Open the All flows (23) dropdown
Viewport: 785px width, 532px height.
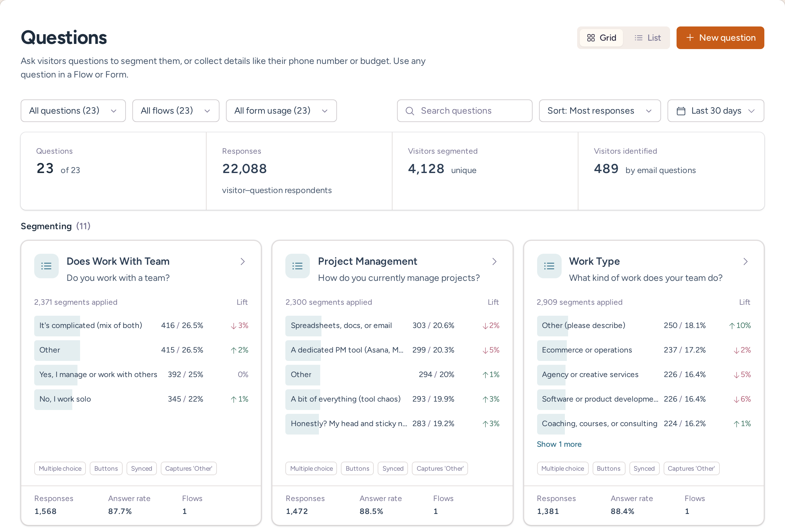coord(176,111)
